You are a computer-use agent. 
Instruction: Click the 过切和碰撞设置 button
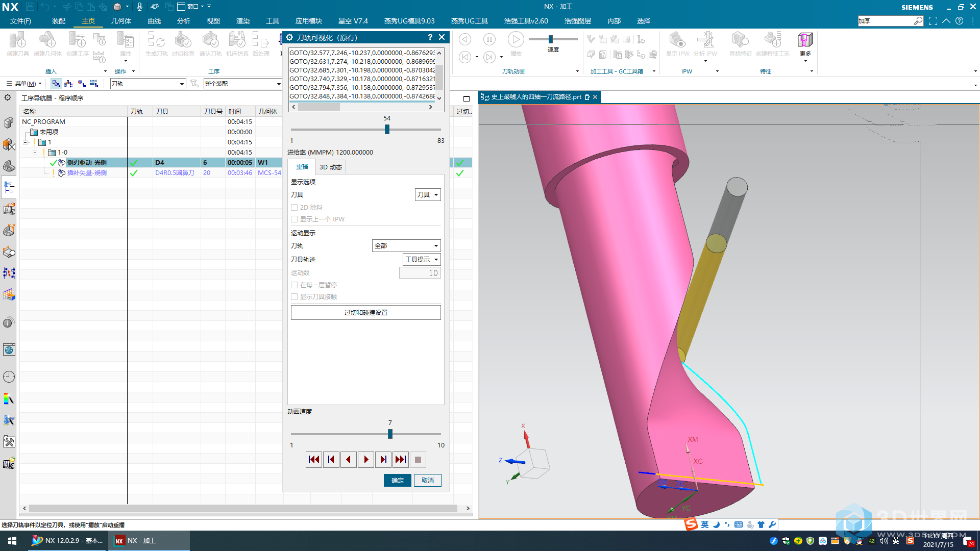366,312
